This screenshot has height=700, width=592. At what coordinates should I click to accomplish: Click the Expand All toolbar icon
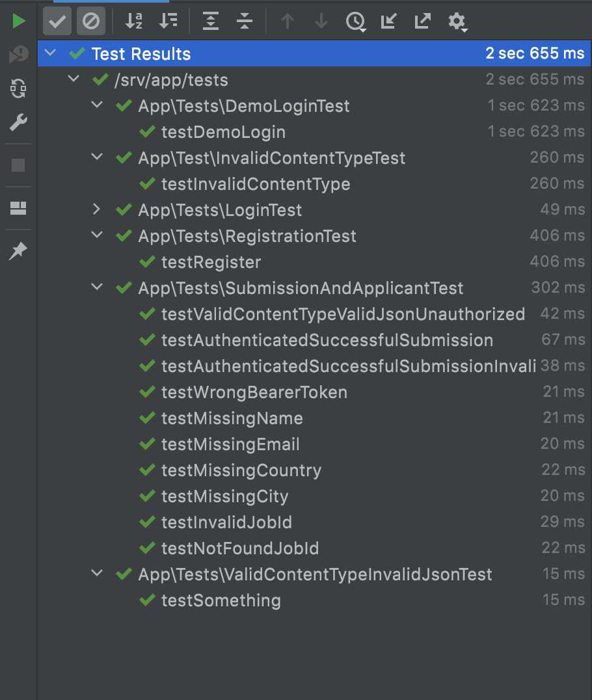(x=211, y=21)
